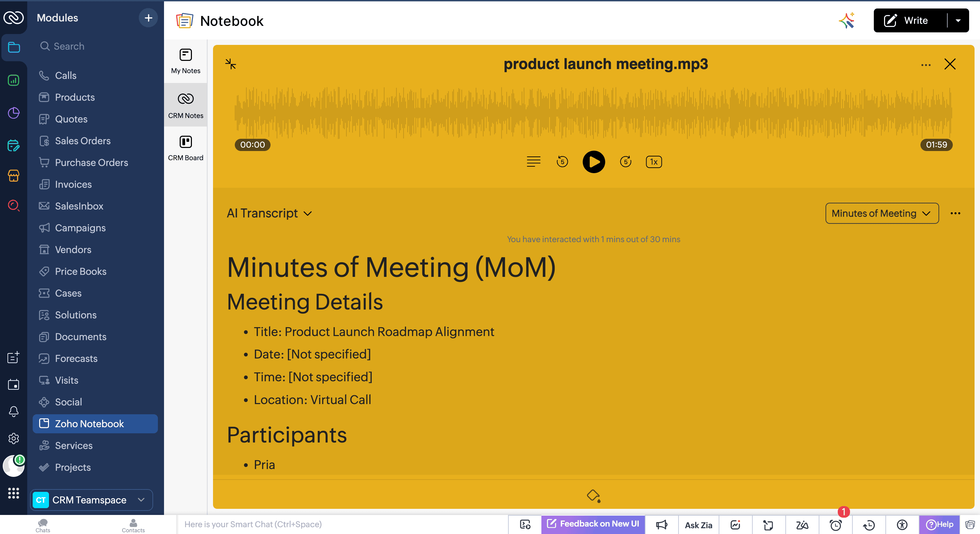Viewport: 980px width, 534px height.
Task: Expand the Write button dropdown arrow
Action: coord(958,20)
